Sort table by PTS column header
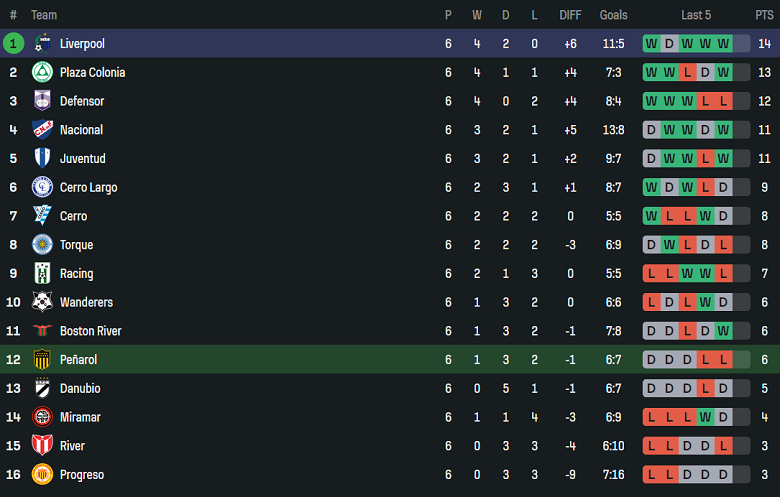Image resolution: width=780 pixels, height=497 pixels. [764, 15]
